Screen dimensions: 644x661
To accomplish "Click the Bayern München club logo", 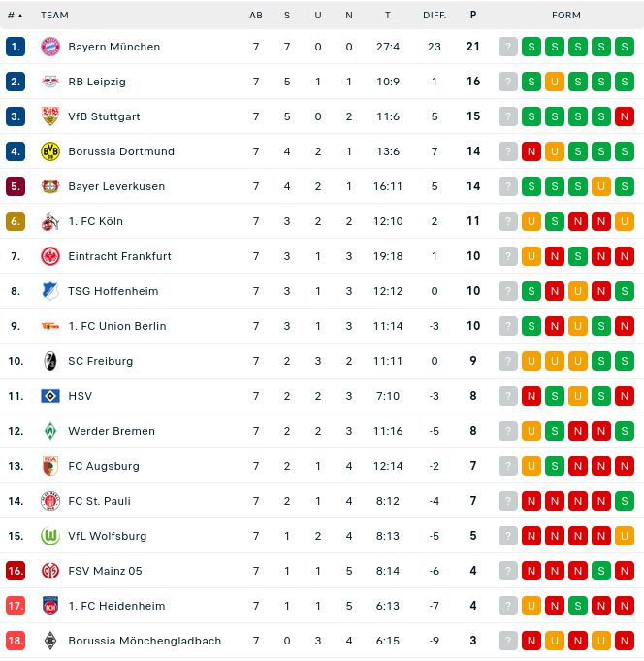I will coord(50,47).
